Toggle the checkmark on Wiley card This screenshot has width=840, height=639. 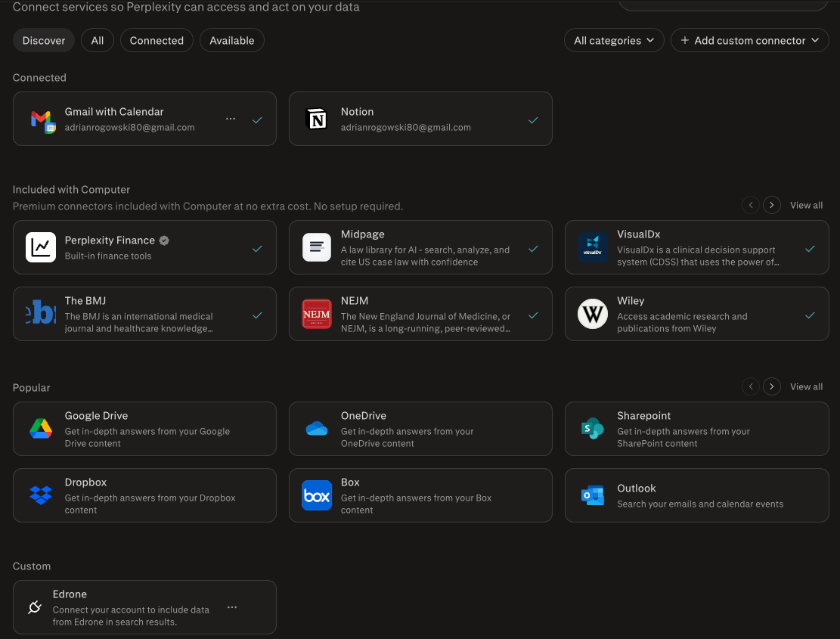[x=810, y=315]
